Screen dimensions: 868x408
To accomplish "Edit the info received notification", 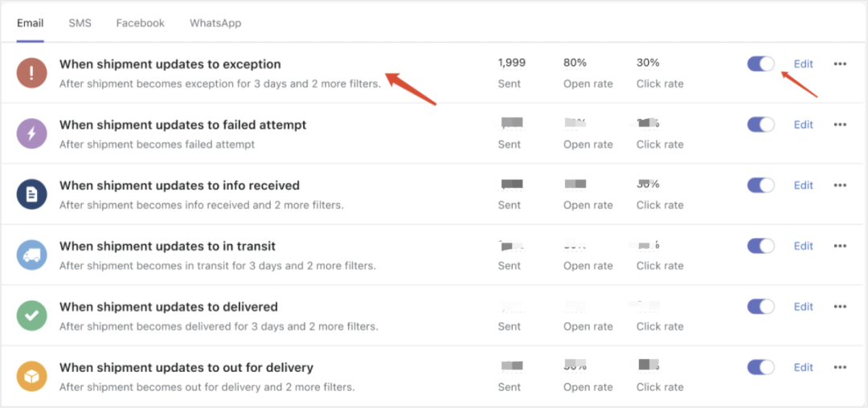I will coord(803,186).
